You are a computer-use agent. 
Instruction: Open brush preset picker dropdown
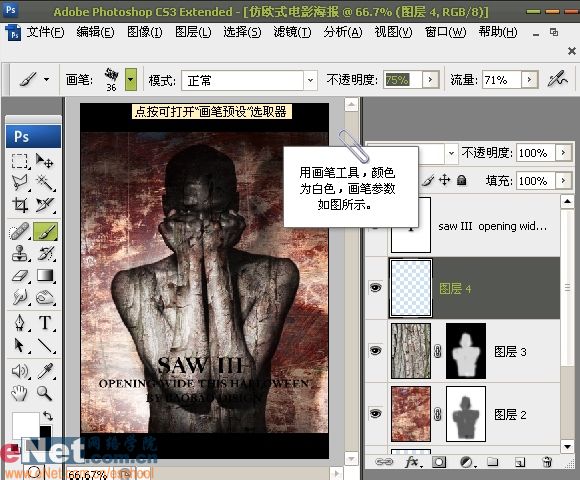click(131, 79)
